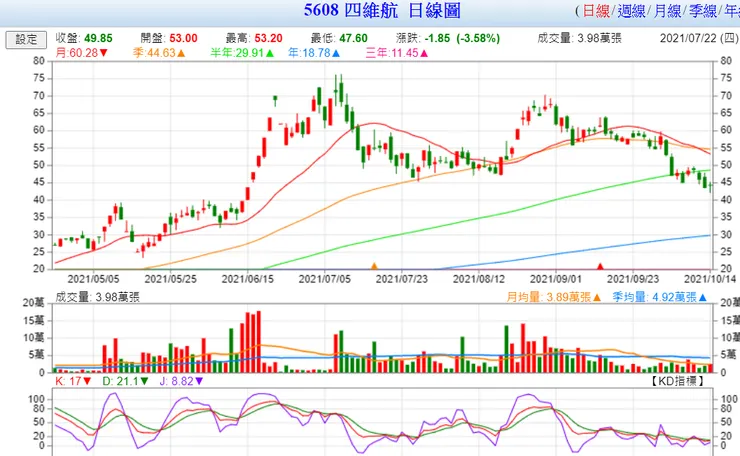Click the 2021/05/25 date axis label
Viewport: 740px width, 456px height.
tap(170, 279)
